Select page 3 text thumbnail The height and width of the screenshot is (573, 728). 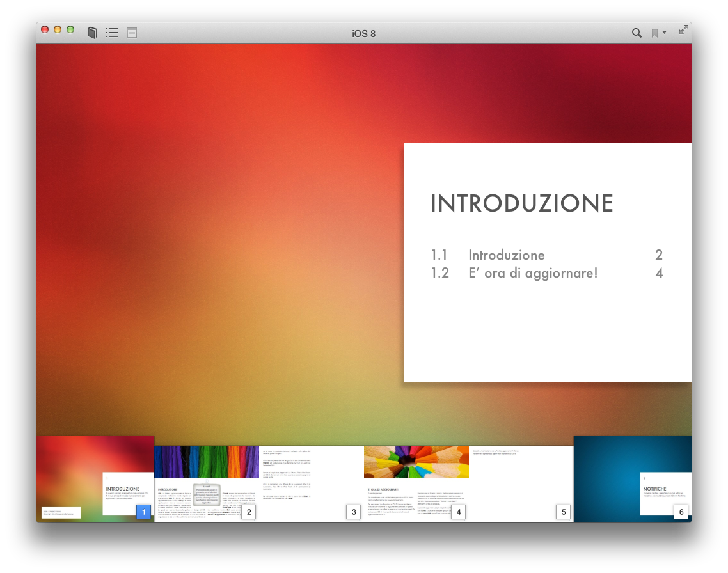point(312,484)
